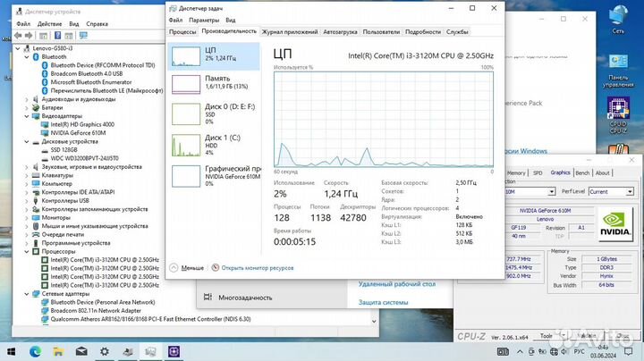Select WDC WD3200BPVT disk device

[84, 158]
